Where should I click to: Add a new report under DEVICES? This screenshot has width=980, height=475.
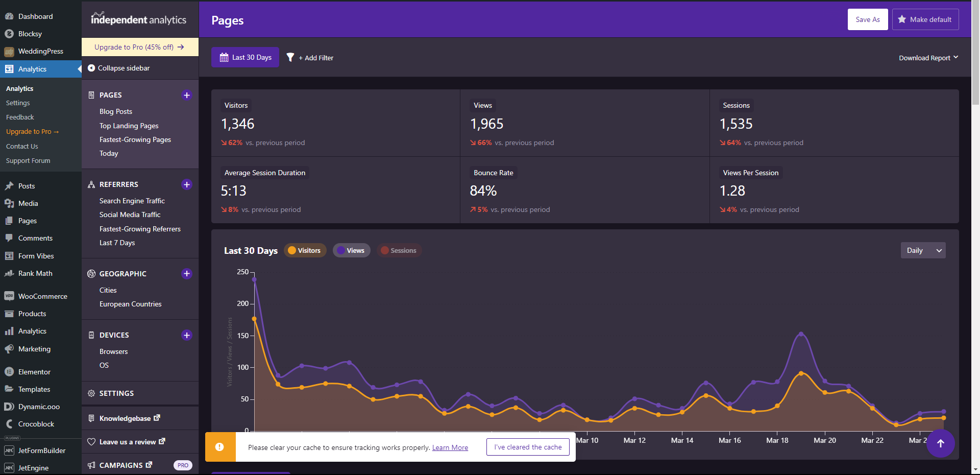click(x=187, y=335)
